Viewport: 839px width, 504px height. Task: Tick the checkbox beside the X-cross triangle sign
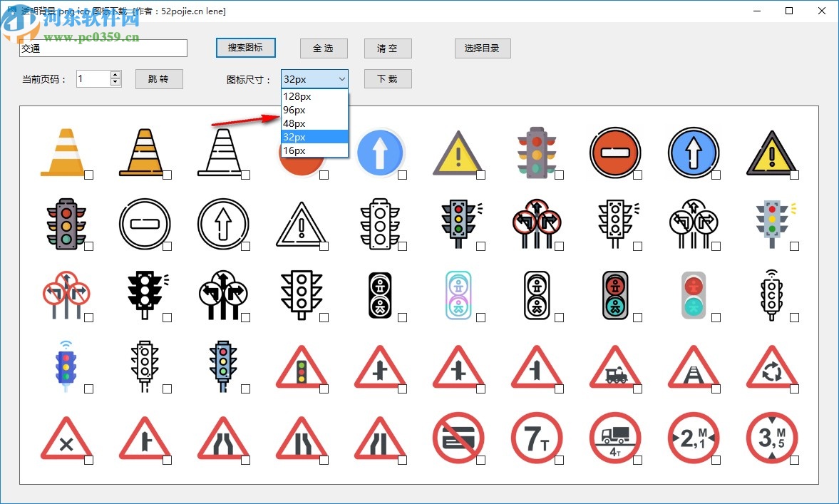(89, 460)
